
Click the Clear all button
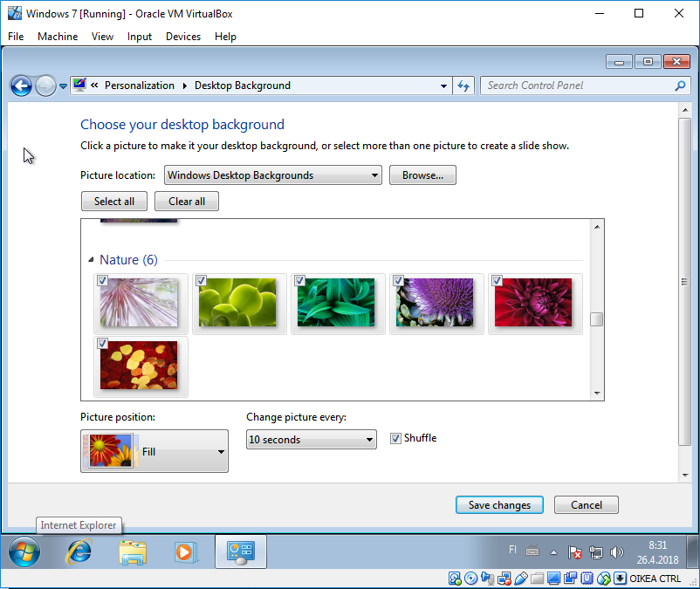pos(187,202)
